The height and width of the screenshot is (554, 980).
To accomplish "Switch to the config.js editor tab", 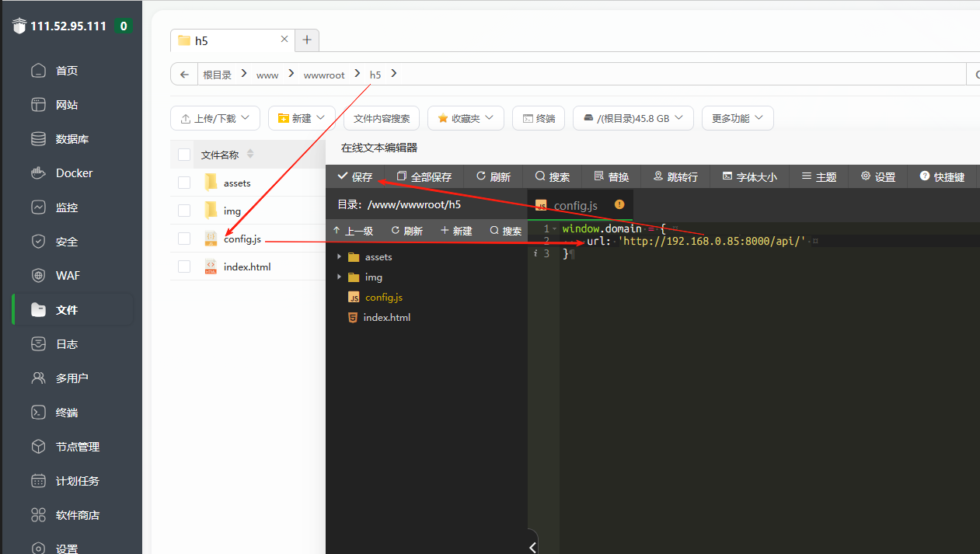I will [575, 206].
